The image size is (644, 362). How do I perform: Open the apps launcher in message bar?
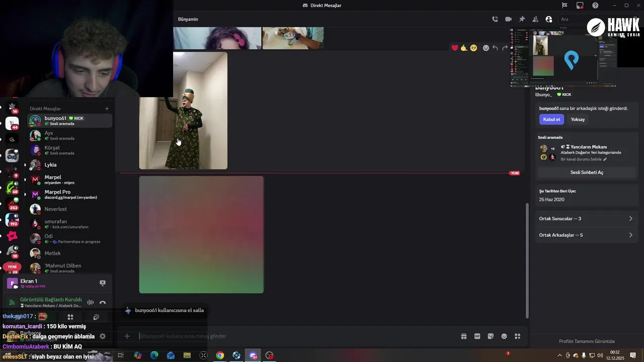(x=517, y=336)
